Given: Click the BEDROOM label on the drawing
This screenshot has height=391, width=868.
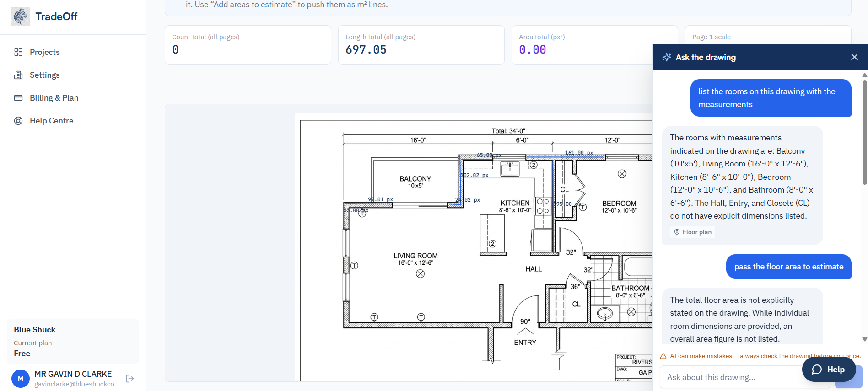Looking at the screenshot, I should click(x=619, y=204).
